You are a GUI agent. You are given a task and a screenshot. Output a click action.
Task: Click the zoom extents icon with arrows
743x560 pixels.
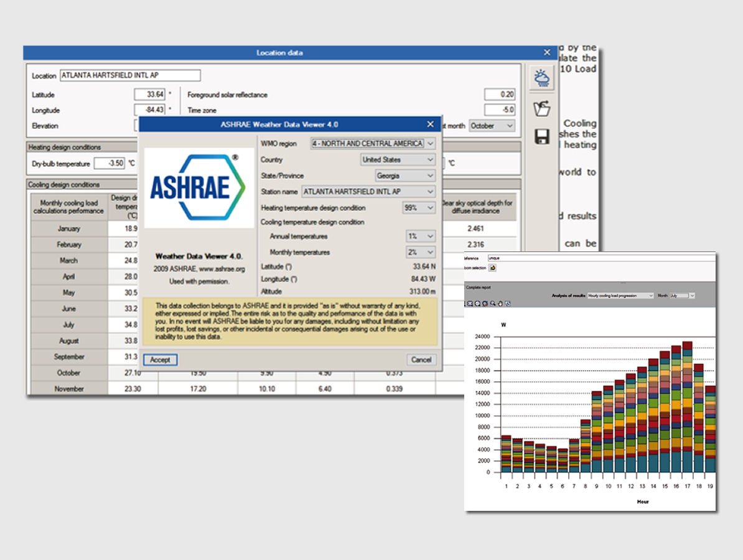[470, 304]
